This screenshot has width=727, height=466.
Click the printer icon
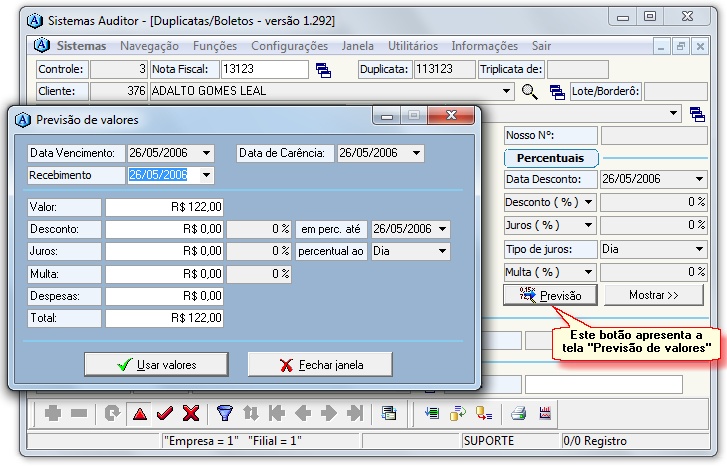(x=518, y=413)
